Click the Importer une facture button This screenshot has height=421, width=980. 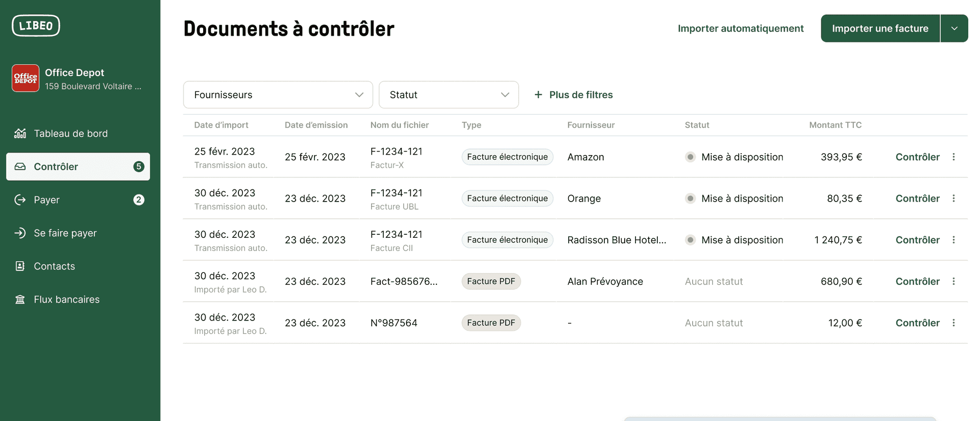[x=879, y=28]
